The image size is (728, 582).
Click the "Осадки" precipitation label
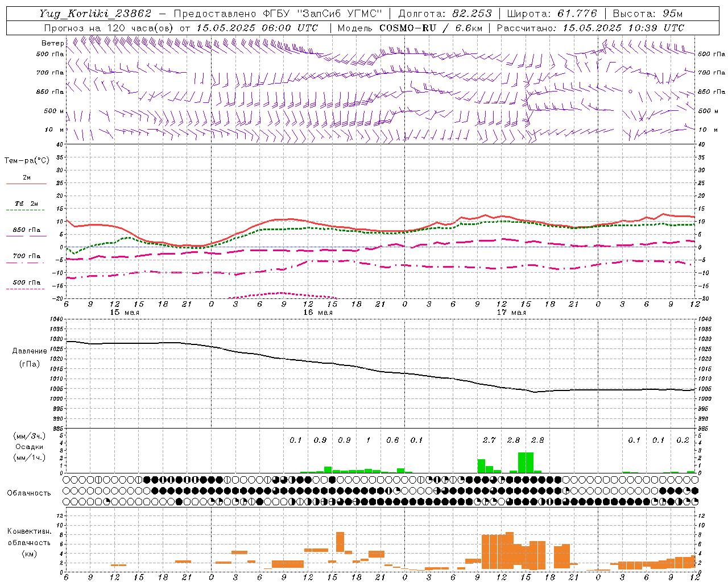click(30, 447)
